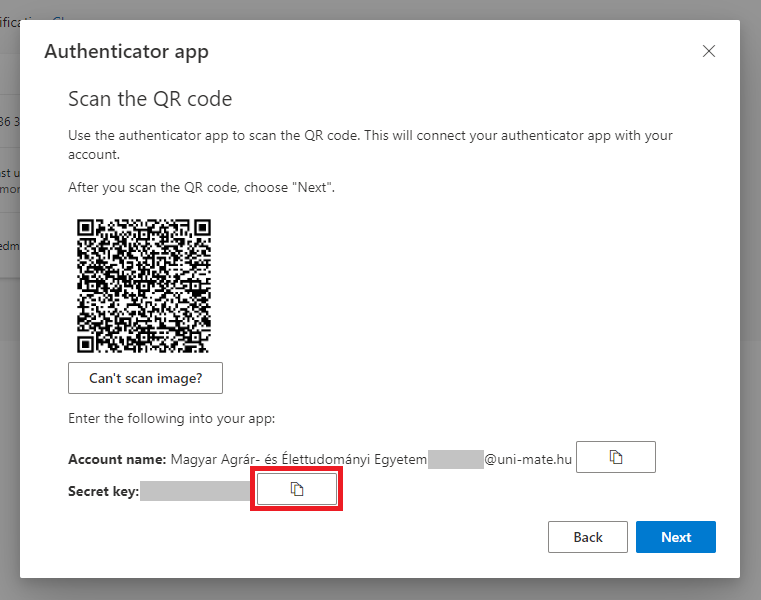
Task: Copy the secret key to clipboard
Action: (x=296, y=488)
